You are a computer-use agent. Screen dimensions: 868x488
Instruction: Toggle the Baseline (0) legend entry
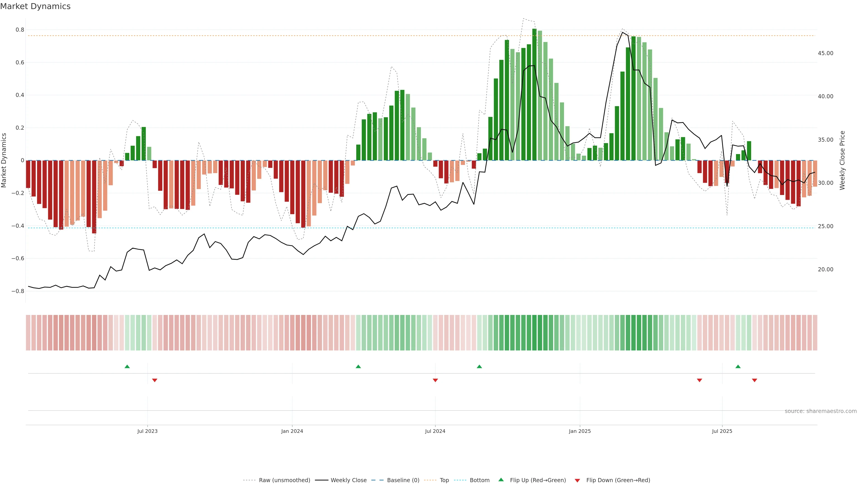point(403,480)
